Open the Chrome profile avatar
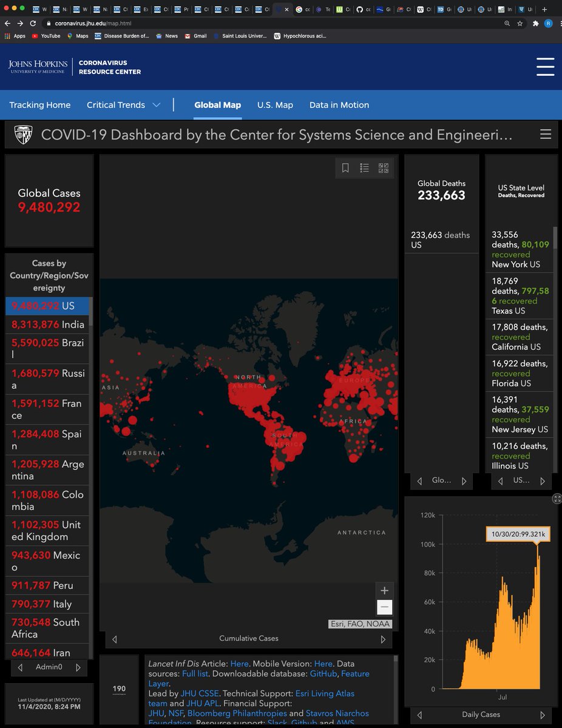562x728 pixels. [549, 23]
